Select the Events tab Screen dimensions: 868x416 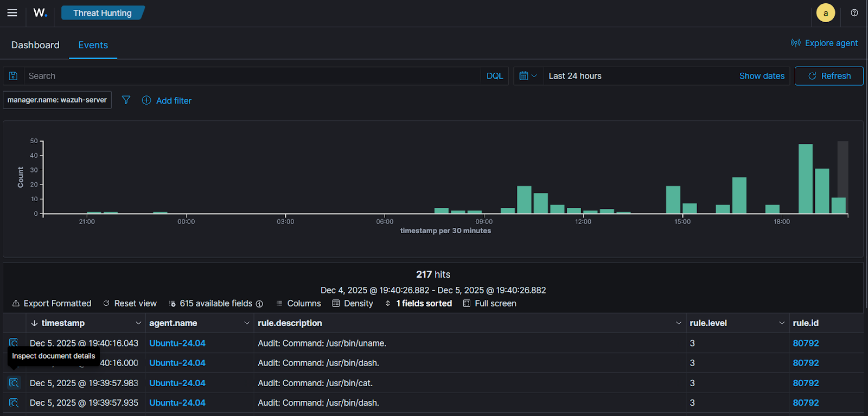(x=93, y=45)
